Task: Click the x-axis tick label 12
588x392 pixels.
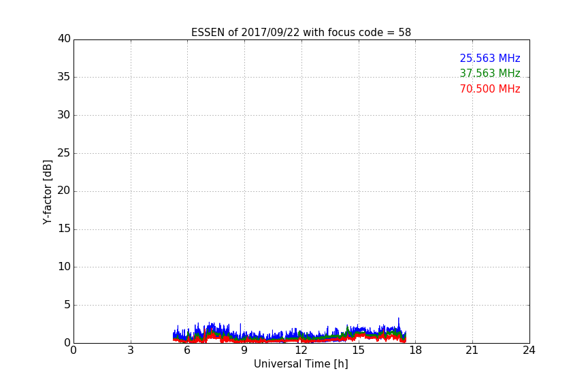Action: point(301,350)
